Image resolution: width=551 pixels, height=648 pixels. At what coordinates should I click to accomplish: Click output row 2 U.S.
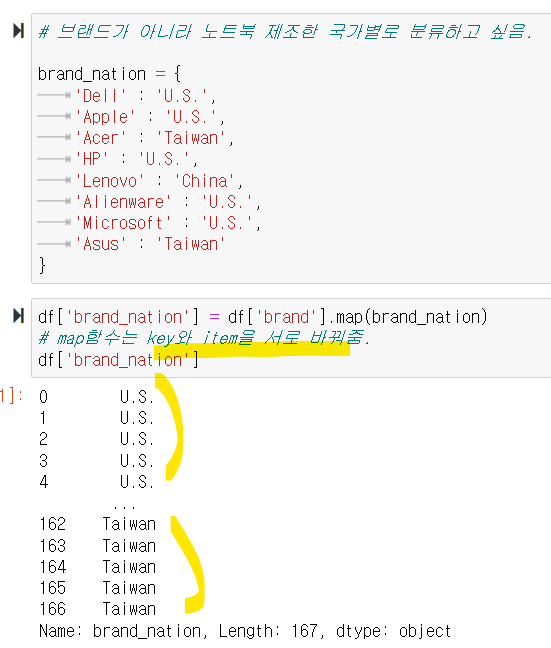(97, 439)
